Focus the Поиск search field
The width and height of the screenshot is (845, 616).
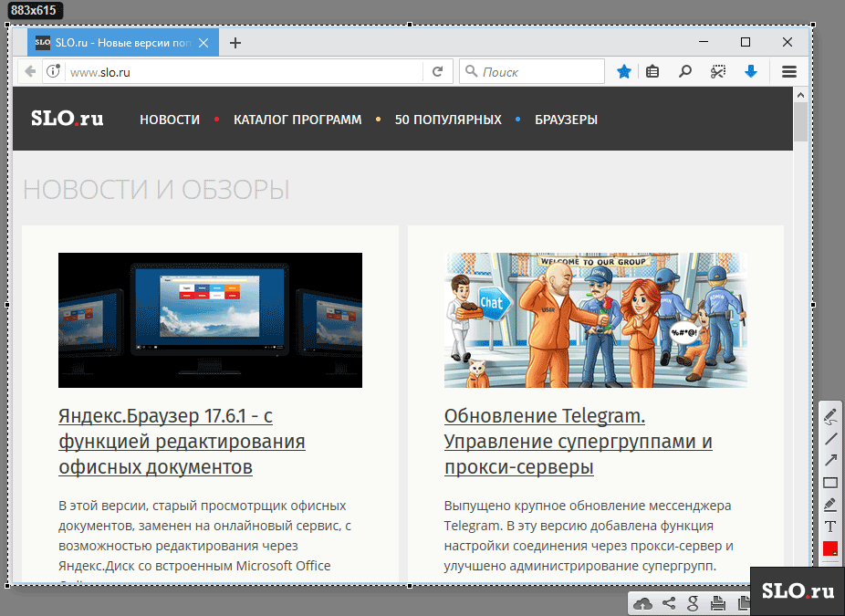[x=532, y=72]
